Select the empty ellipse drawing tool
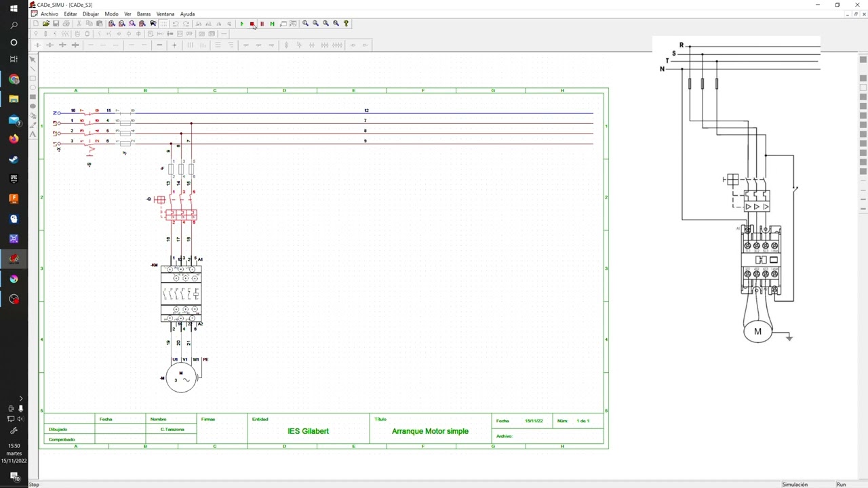The image size is (868, 488). [x=33, y=87]
